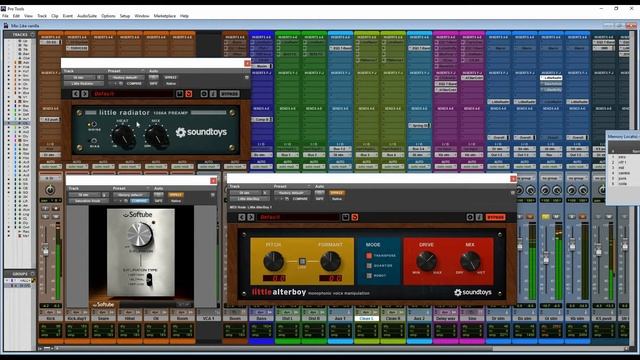This screenshot has height=360, width=640.
Task: Close the Softube Saturation Knob window
Action: click(213, 181)
